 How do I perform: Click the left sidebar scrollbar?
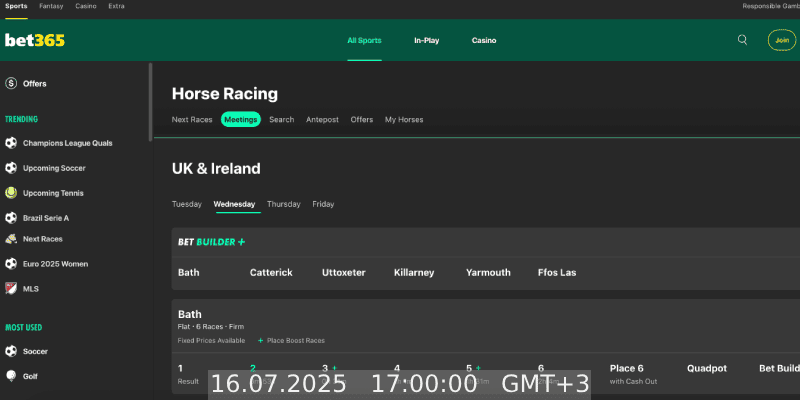coord(151,102)
